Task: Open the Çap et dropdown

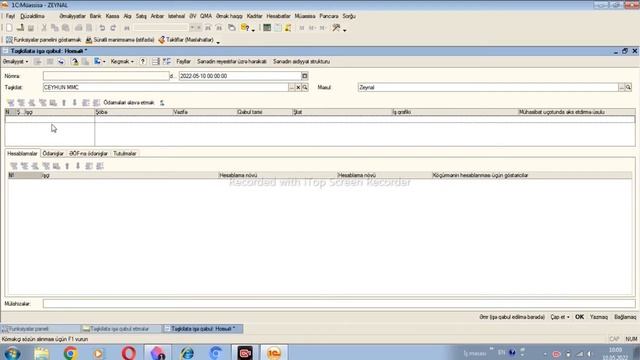Action: (560, 317)
